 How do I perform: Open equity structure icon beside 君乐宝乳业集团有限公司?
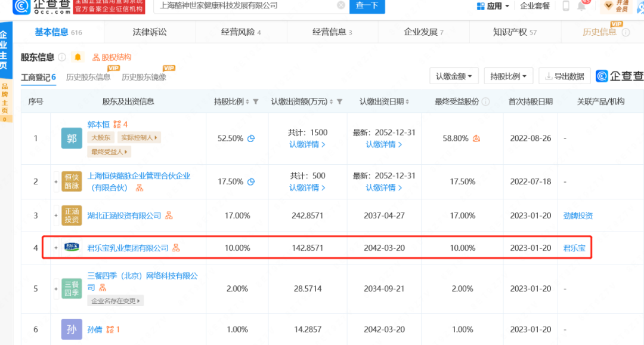(x=176, y=248)
